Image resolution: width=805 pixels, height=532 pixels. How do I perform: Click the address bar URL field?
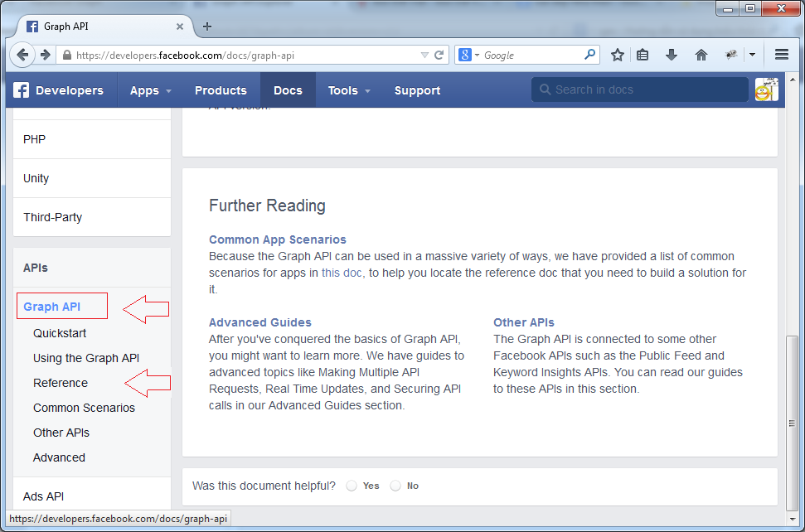(245, 55)
